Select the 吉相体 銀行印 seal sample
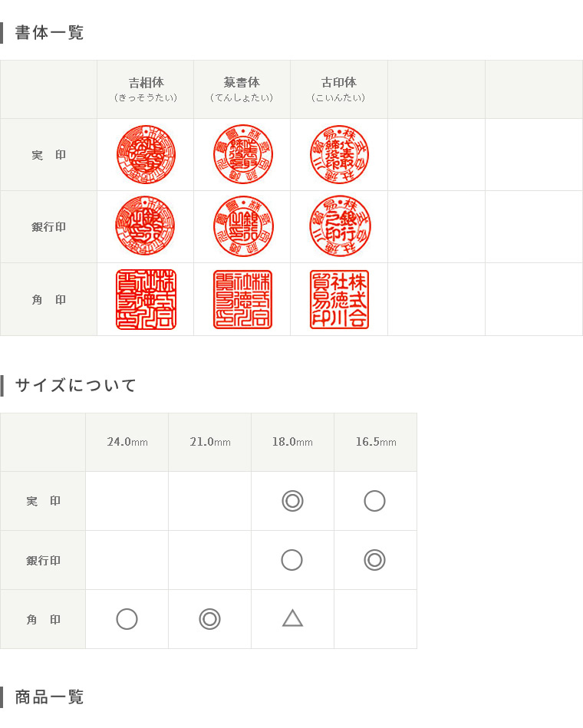This screenshot has height=728, width=583. 145,226
